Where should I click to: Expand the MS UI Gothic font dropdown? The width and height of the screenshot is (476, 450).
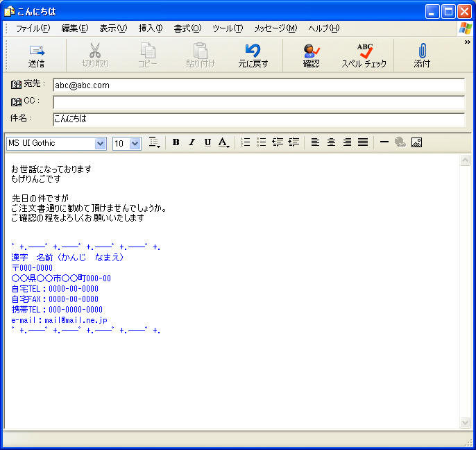(100, 144)
